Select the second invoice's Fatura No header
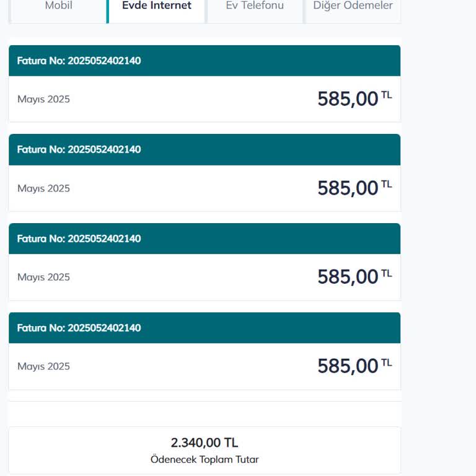476x476 pixels. [x=79, y=149]
